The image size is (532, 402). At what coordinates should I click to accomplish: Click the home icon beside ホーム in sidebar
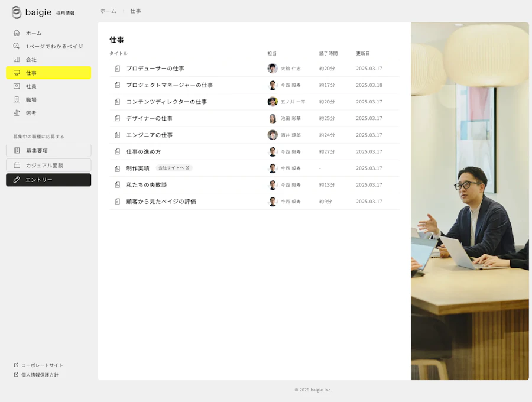point(17,33)
